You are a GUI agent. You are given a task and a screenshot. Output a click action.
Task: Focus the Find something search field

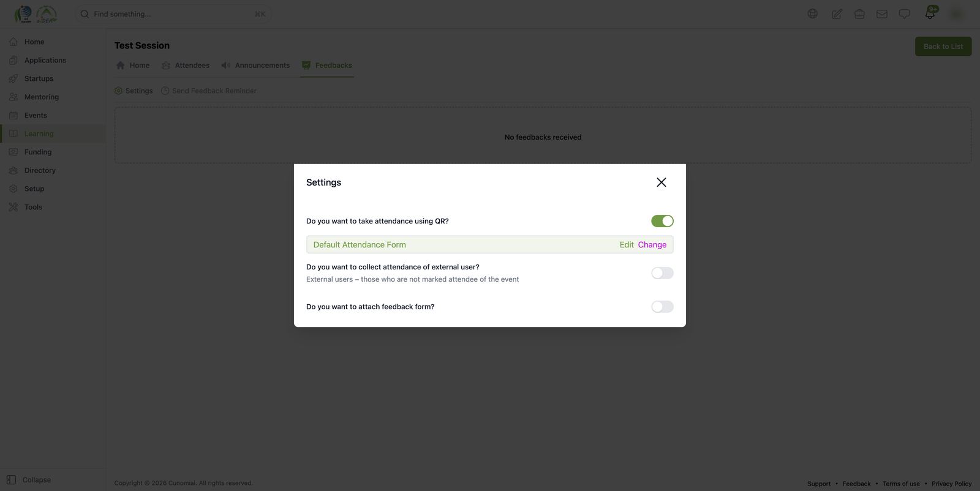point(173,14)
